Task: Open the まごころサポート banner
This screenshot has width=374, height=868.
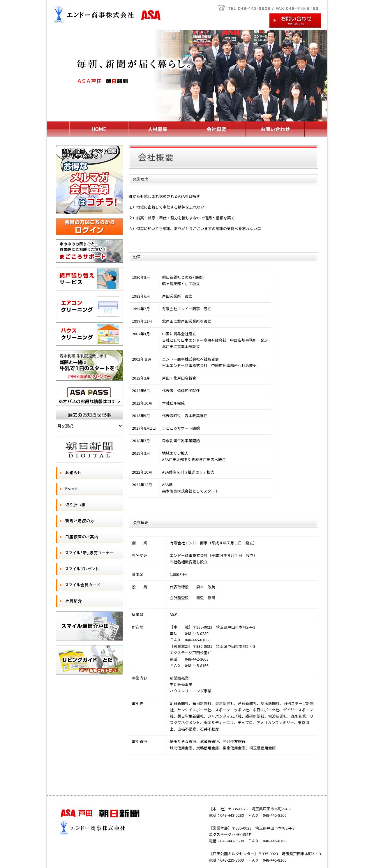Action: [x=89, y=251]
